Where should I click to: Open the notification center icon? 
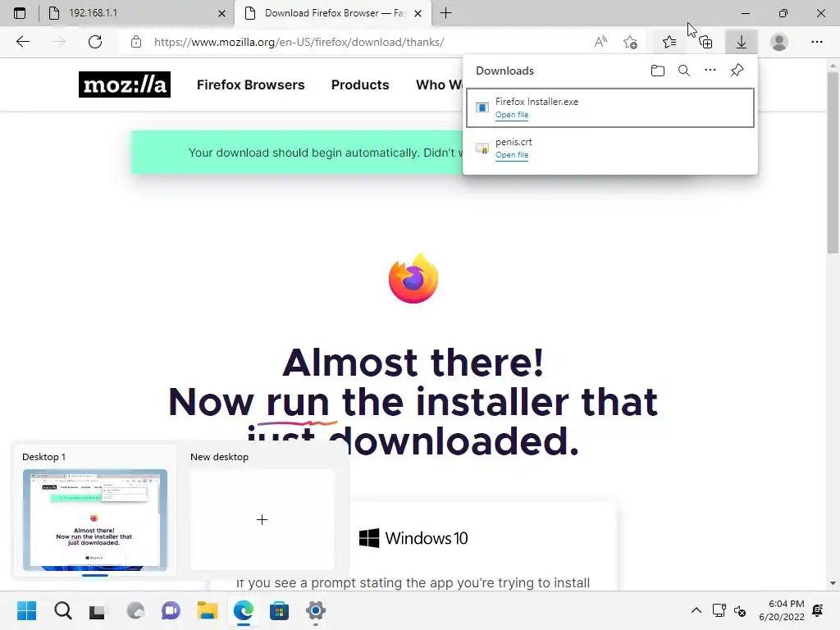818,610
